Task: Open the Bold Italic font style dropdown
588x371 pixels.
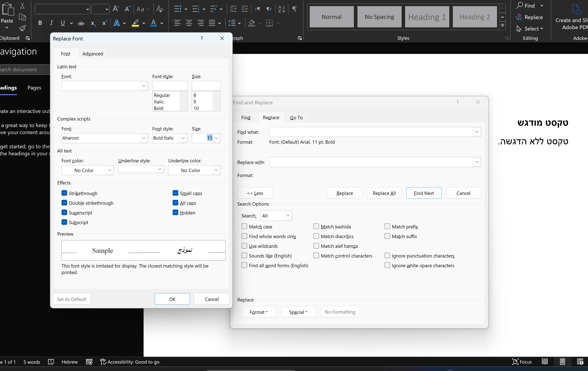Action: (x=183, y=138)
